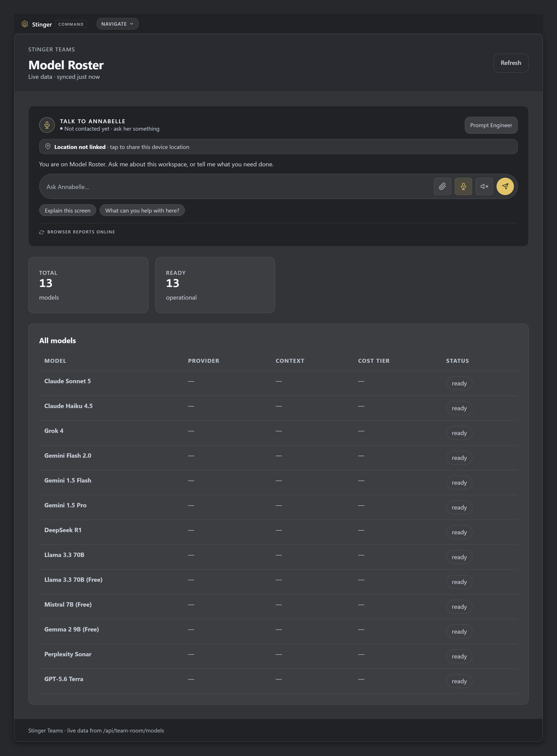Image resolution: width=557 pixels, height=756 pixels.
Task: Click the Stinger Teams breadcrumb label
Action: point(52,50)
